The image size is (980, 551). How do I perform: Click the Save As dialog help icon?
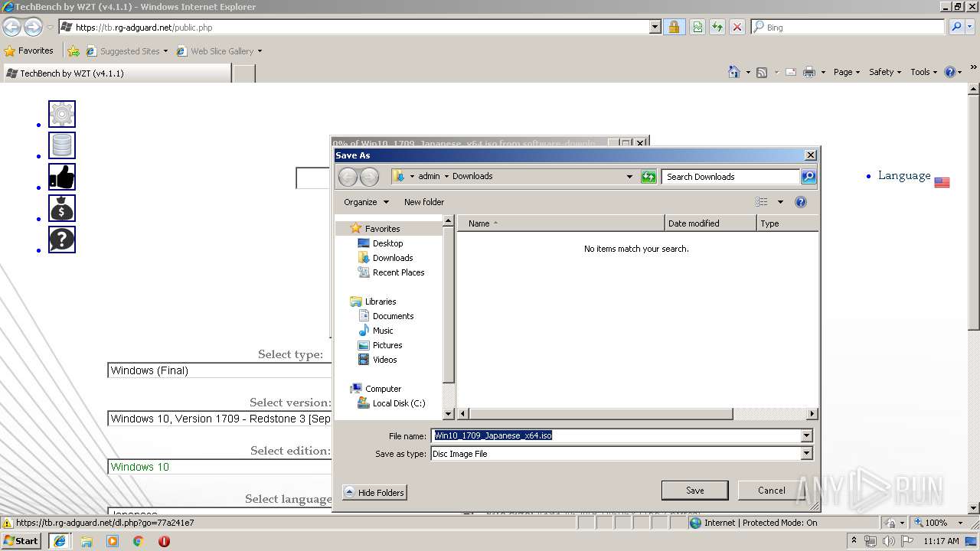801,202
